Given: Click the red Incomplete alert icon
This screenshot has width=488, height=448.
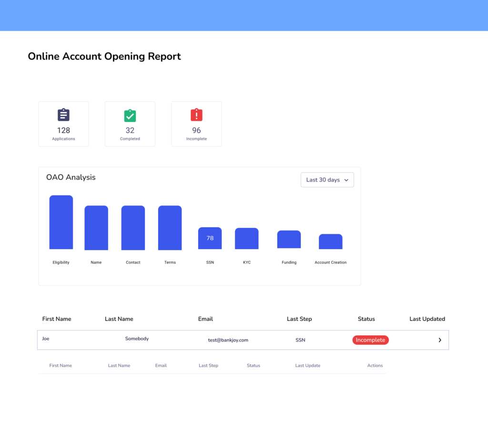Looking at the screenshot, I should (196, 115).
